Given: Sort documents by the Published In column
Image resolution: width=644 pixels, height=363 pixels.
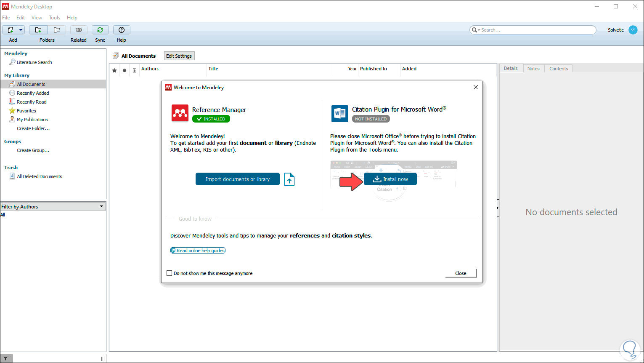Looking at the screenshot, I should coord(374,69).
